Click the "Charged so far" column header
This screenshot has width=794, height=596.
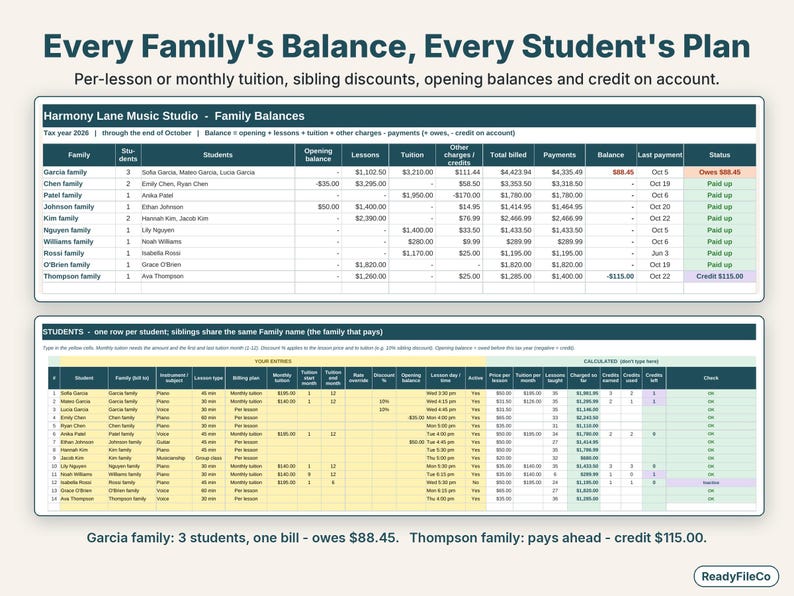pyautogui.click(x=583, y=378)
